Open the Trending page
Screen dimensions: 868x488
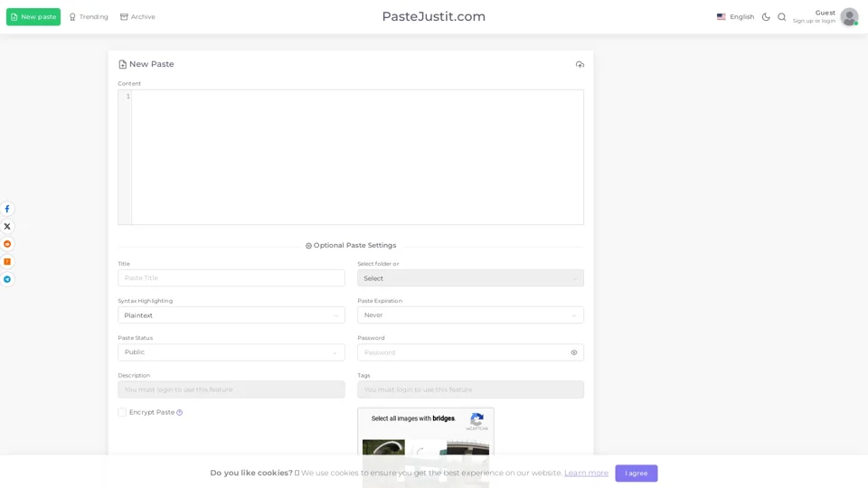(x=89, y=16)
